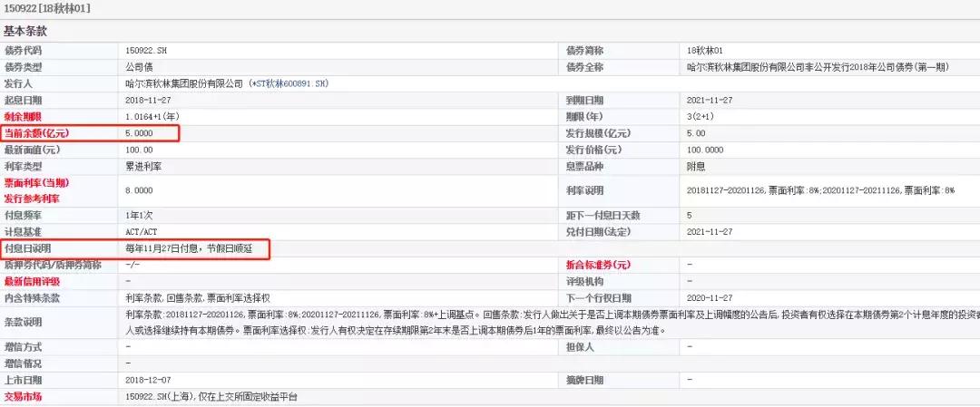Select payment frequency value 1年1次

coord(140,216)
